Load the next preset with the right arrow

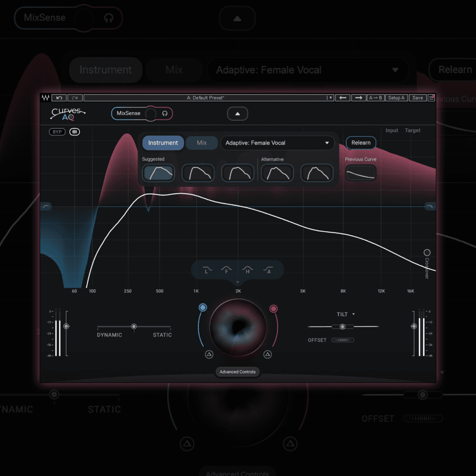click(x=358, y=98)
